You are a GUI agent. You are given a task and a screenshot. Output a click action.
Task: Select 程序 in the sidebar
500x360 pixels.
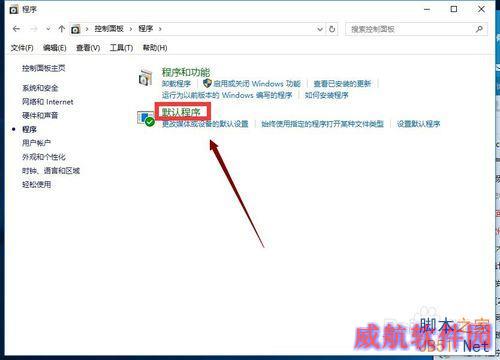pyautogui.click(x=29, y=129)
